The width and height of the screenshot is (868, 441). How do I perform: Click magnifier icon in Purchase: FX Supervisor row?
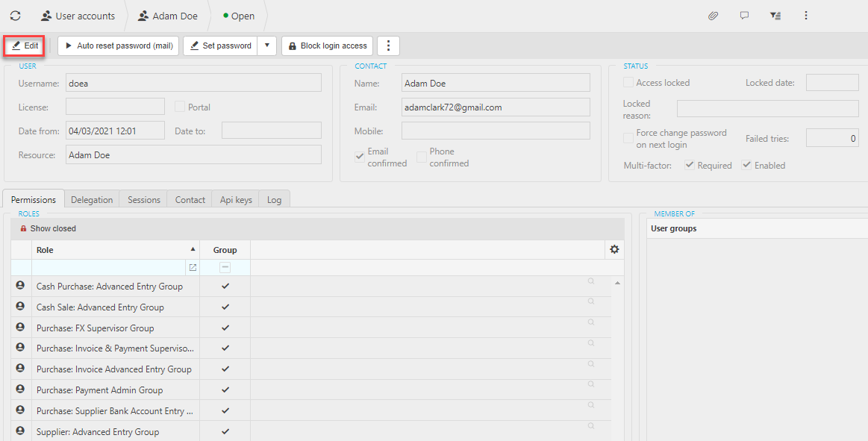click(591, 322)
